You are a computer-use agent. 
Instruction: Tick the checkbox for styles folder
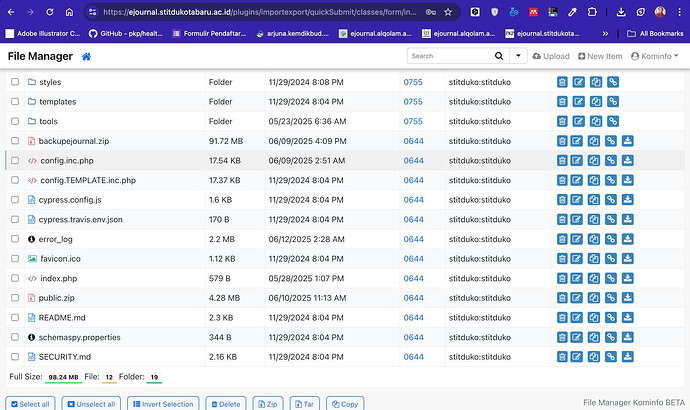15,82
